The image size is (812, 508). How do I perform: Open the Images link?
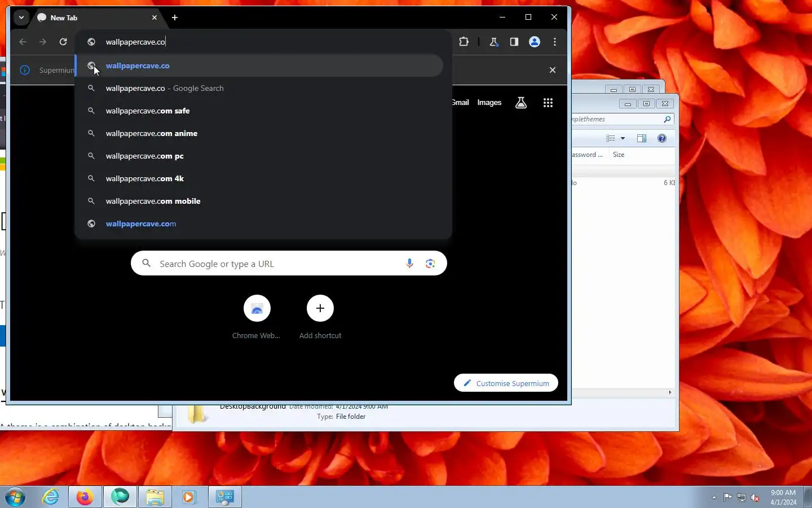[489, 102]
